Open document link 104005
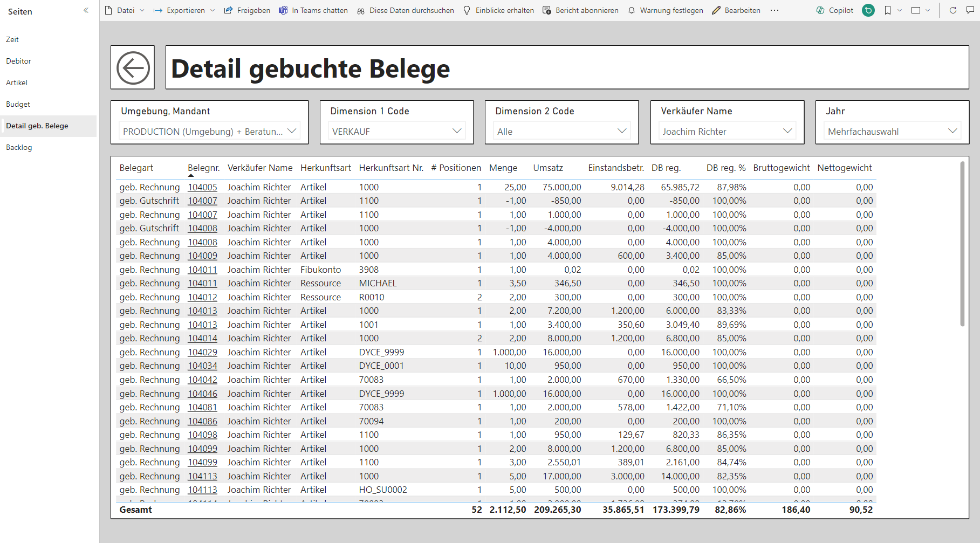Viewport: 980px width, 543px height. [x=202, y=187]
